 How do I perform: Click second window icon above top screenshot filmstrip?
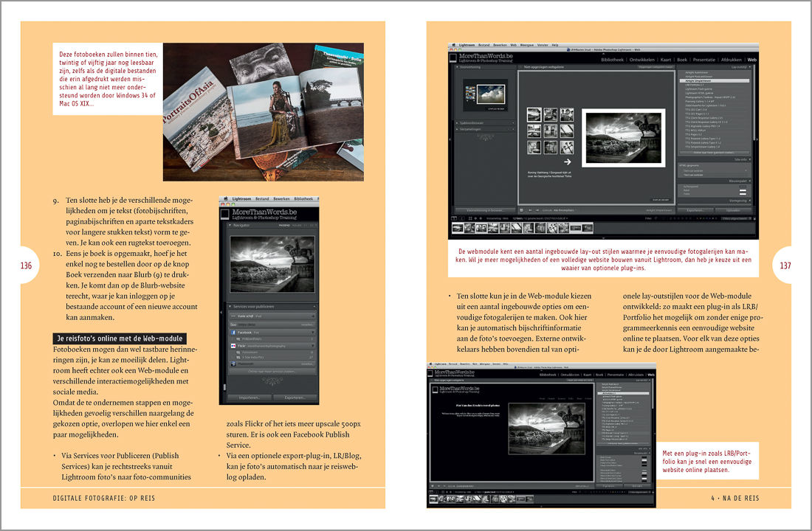point(461,218)
